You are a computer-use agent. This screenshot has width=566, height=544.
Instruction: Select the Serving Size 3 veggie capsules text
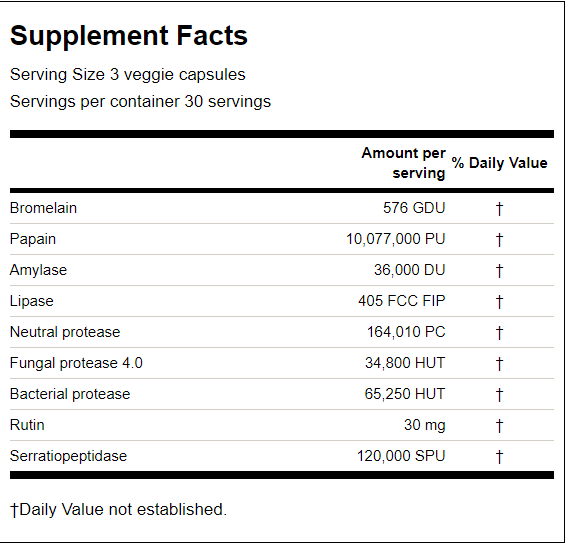(x=128, y=75)
